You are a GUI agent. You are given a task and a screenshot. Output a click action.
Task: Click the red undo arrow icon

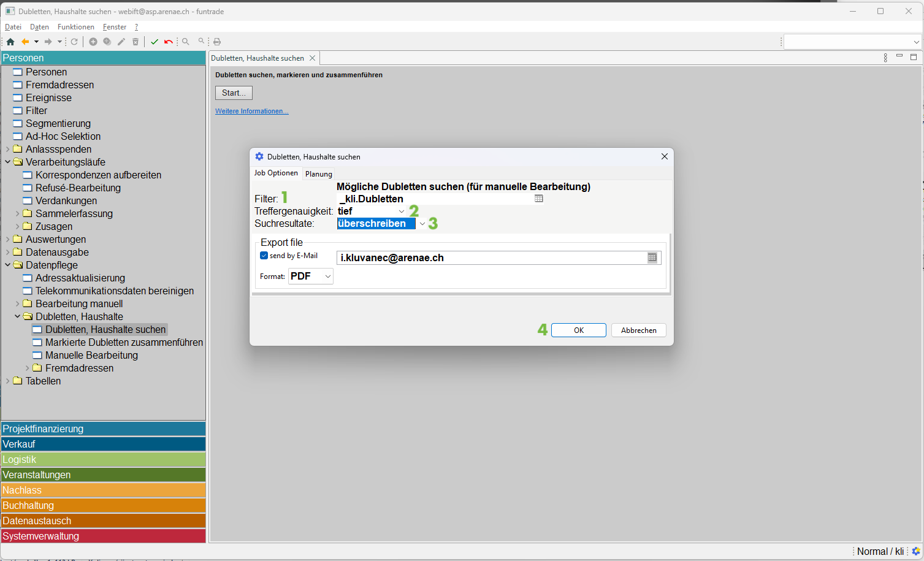pyautogui.click(x=168, y=42)
